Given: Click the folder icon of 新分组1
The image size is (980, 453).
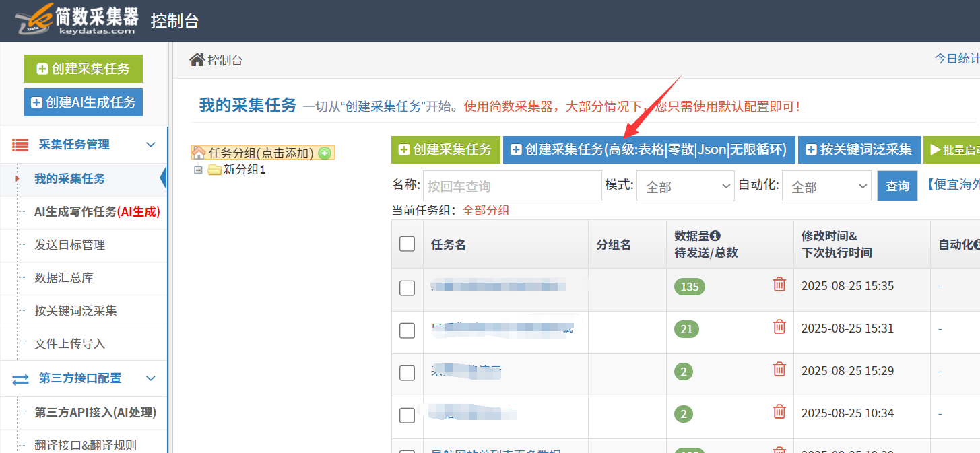Looking at the screenshot, I should [214, 170].
